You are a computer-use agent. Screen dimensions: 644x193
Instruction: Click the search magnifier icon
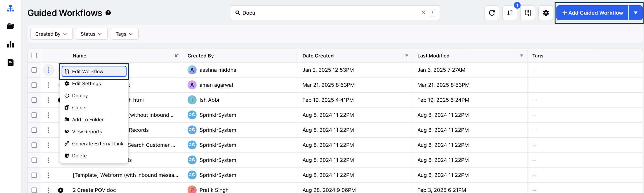pos(237,13)
